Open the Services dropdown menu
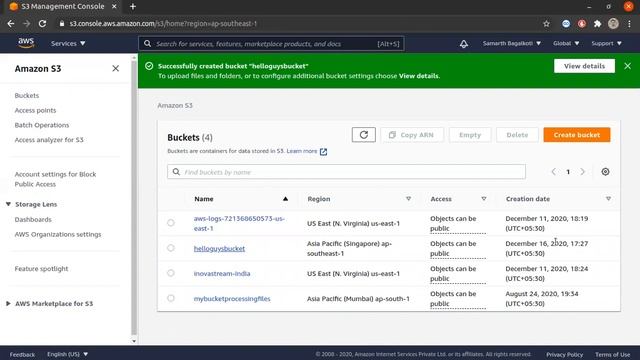This screenshot has width=640, height=360. click(68, 43)
